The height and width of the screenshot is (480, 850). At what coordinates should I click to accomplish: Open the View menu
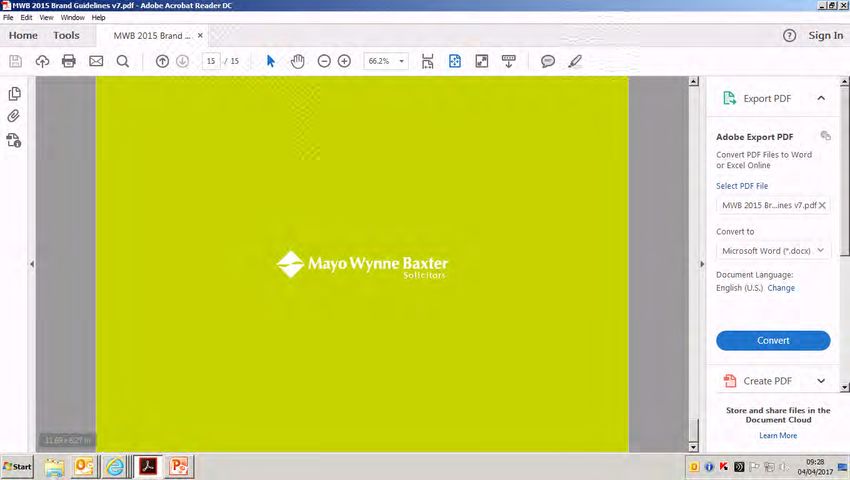click(x=46, y=17)
